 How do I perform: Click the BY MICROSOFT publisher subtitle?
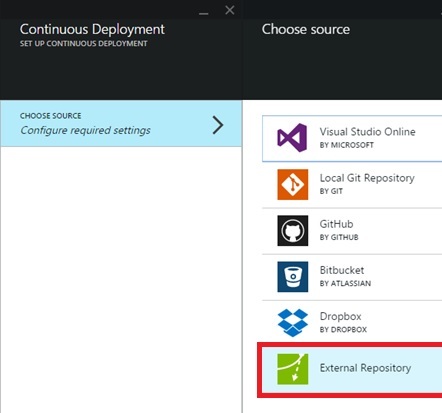pyautogui.click(x=347, y=145)
